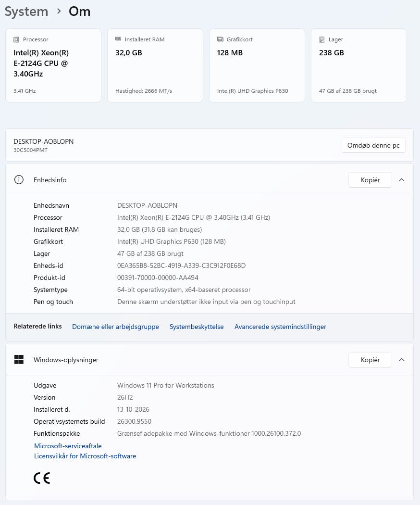The width and height of the screenshot is (420, 505).
Task: Click 'Intel(R) UHD Graphics P630' in graphics card
Action: 253,91
